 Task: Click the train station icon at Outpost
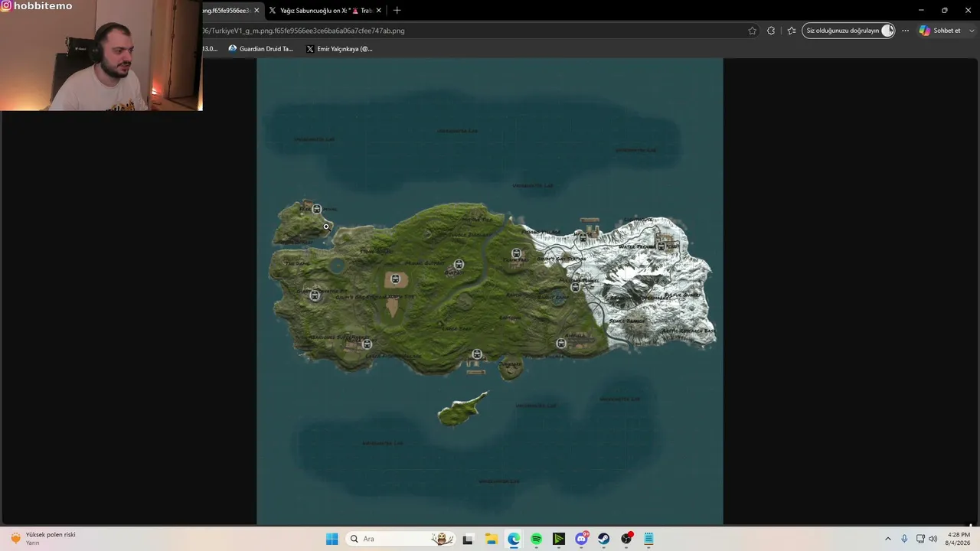(x=459, y=265)
